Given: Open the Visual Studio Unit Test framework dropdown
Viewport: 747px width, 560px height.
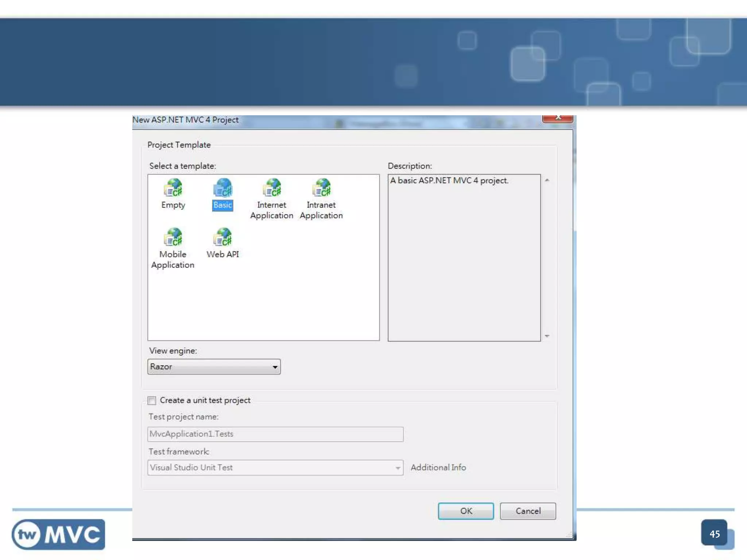Looking at the screenshot, I should (275, 468).
